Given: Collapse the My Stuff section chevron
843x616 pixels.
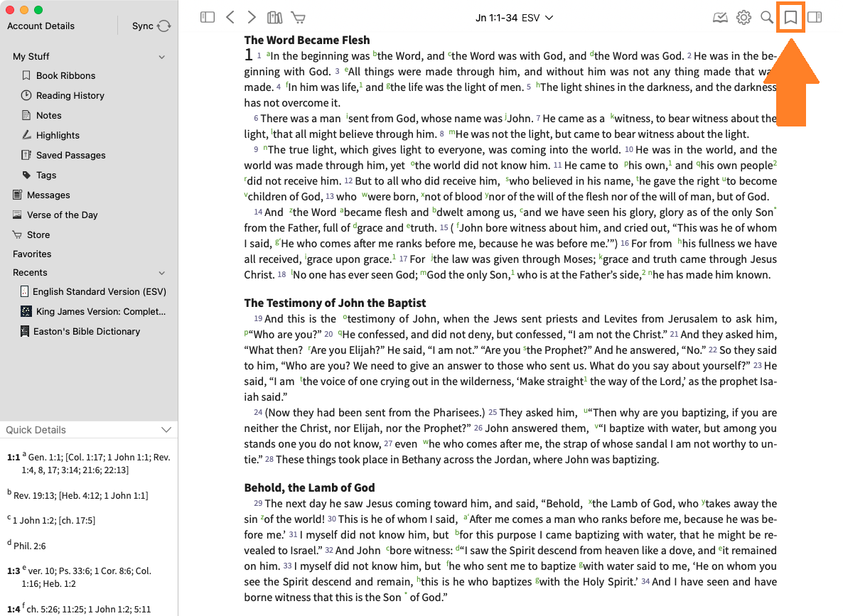Looking at the screenshot, I should pyautogui.click(x=162, y=56).
